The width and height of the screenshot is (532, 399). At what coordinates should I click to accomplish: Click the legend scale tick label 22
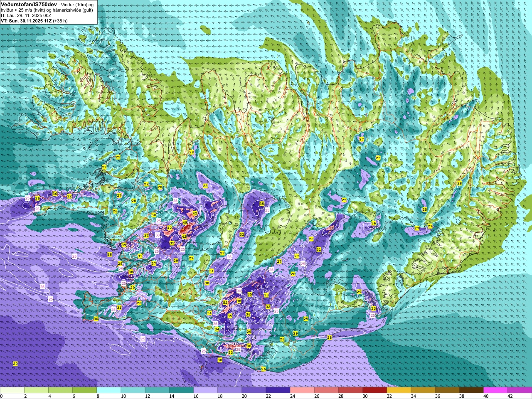(268, 396)
